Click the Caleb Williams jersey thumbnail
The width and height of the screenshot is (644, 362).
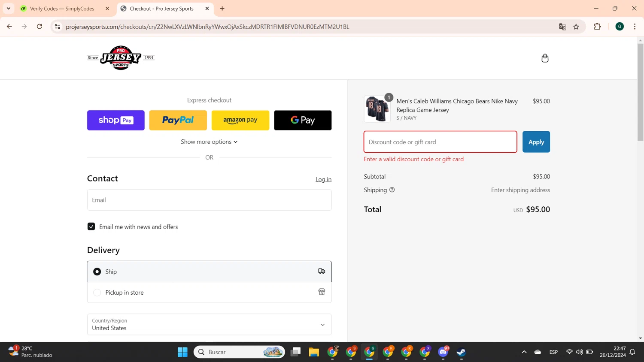377,109
